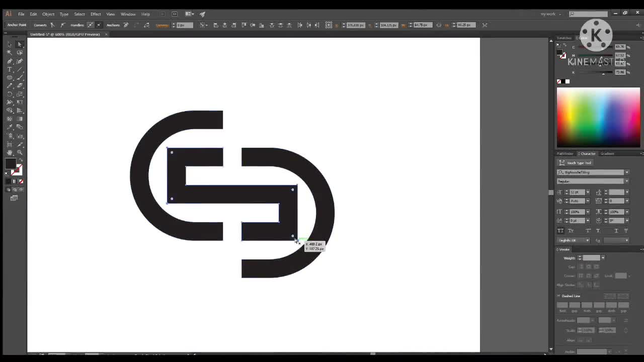Select the Ellipse shape tool
This screenshot has height=362, width=644.
(x=10, y=77)
